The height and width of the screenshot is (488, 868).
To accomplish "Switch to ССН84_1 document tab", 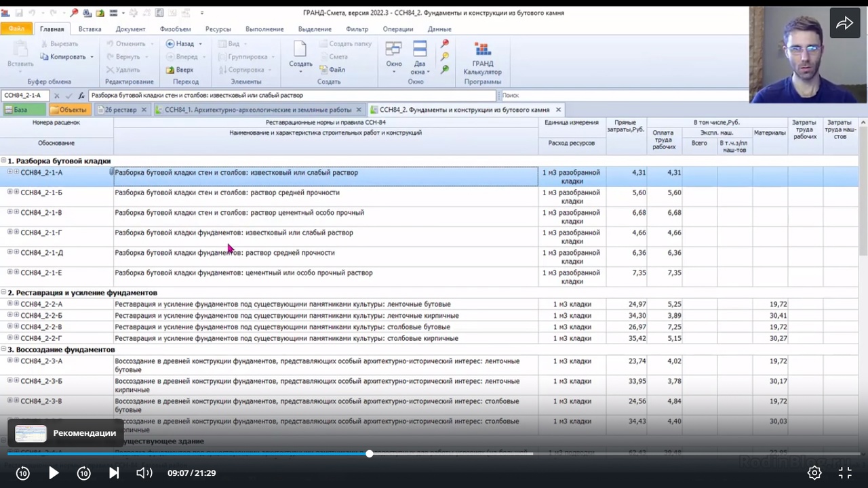I will [257, 110].
